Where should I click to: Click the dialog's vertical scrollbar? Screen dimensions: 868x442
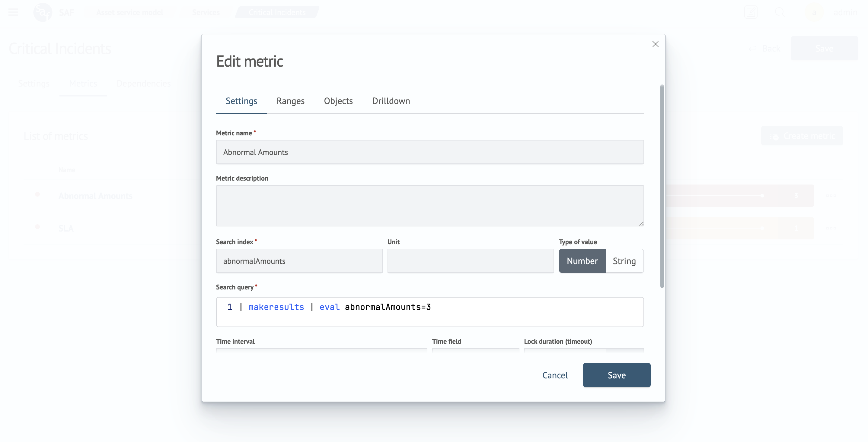pyautogui.click(x=662, y=186)
